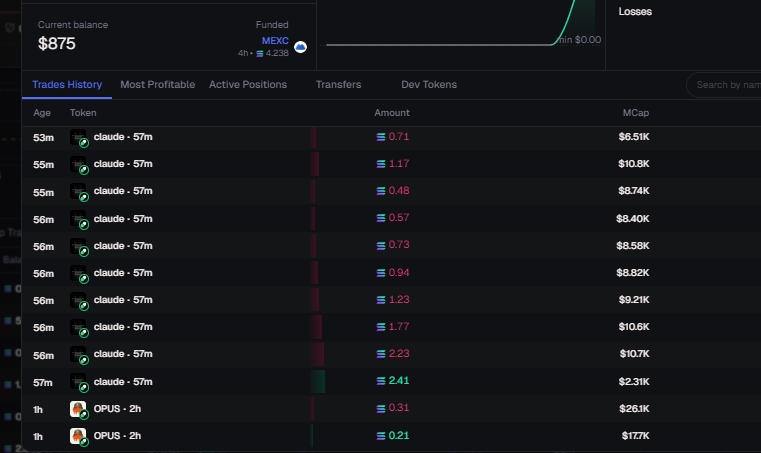Click Solana icon next to 1.23 amount
Viewport: 761px width, 453px height.
[x=381, y=300]
